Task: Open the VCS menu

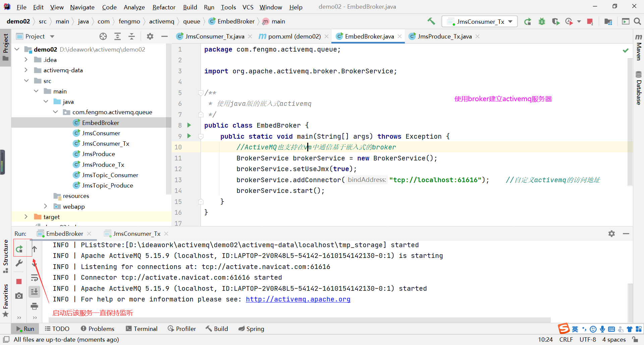Action: tap(248, 7)
